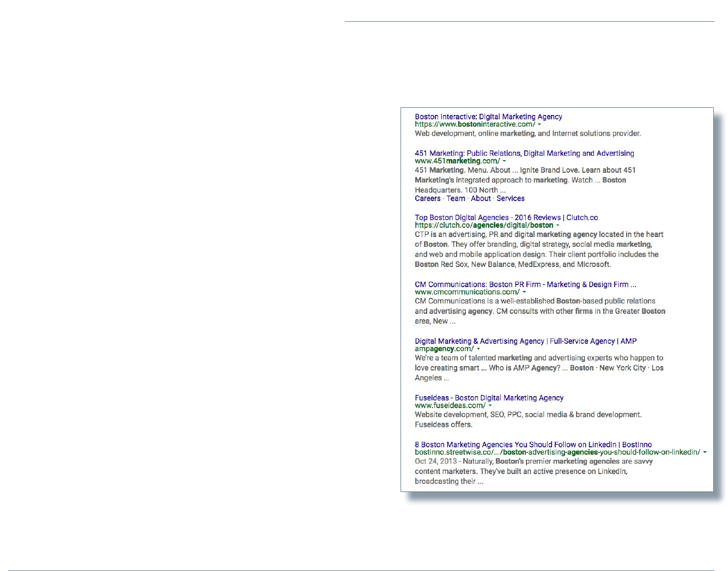Click the www.451marketing.com/ URL text

[x=457, y=161]
